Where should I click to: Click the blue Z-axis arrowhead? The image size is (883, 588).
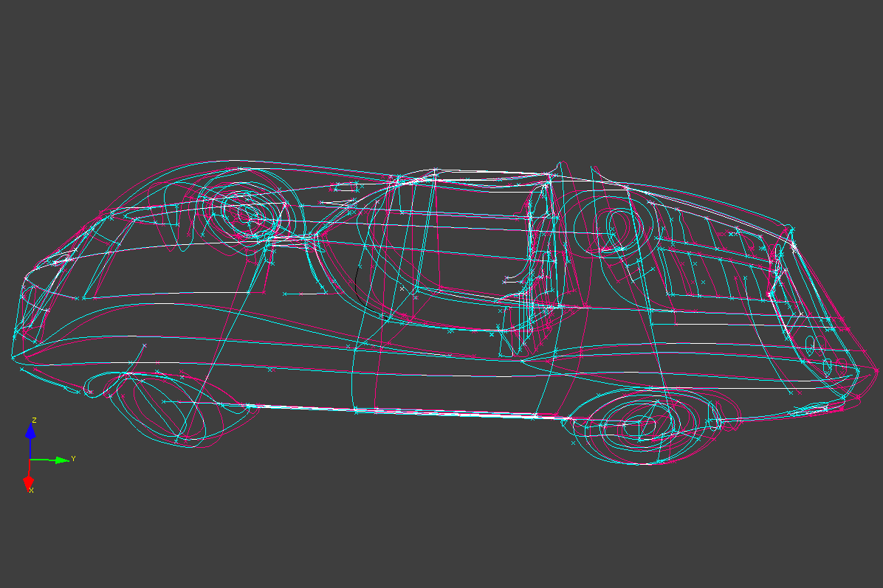(30, 431)
